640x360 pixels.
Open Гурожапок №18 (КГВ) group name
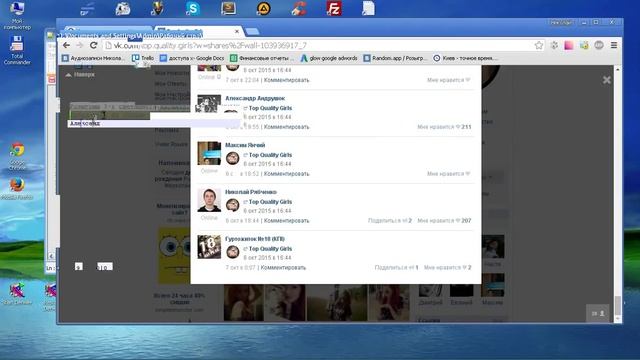point(255,239)
